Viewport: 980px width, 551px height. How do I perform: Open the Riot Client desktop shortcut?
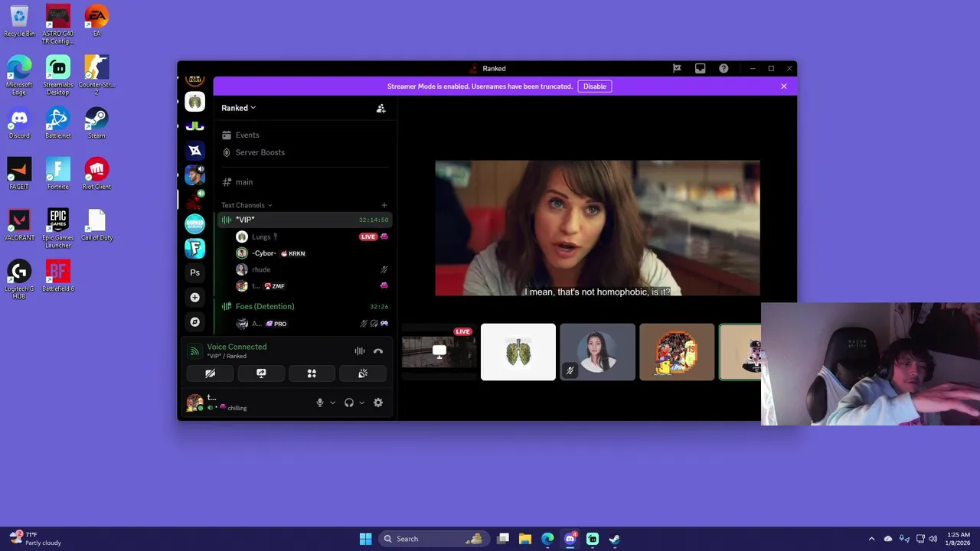coord(96,174)
